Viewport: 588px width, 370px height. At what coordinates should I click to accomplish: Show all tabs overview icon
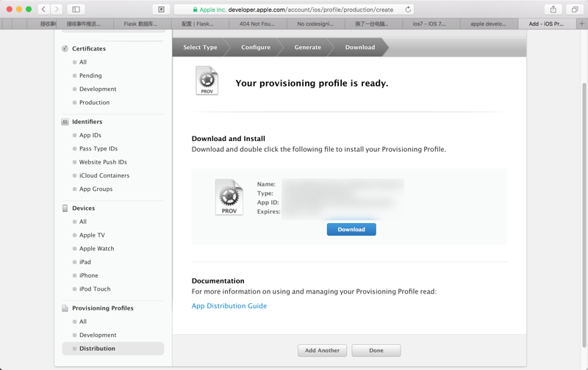point(575,10)
